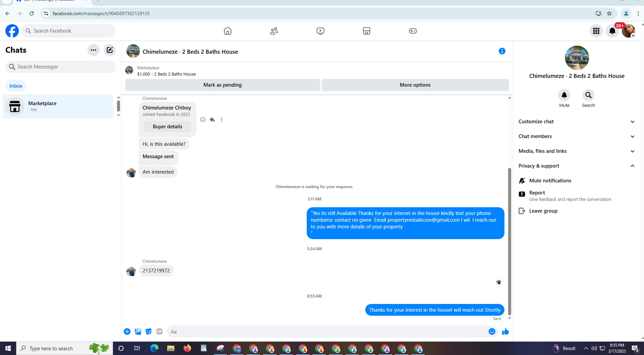Screen dimensions: 644x355
Task: Bookmark this page with star icon
Action: [609, 13]
